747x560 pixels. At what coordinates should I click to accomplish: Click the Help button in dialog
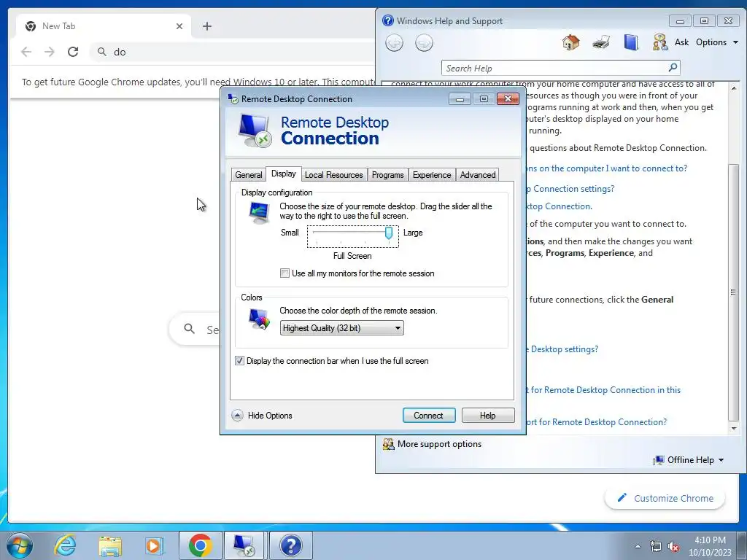[488, 415]
